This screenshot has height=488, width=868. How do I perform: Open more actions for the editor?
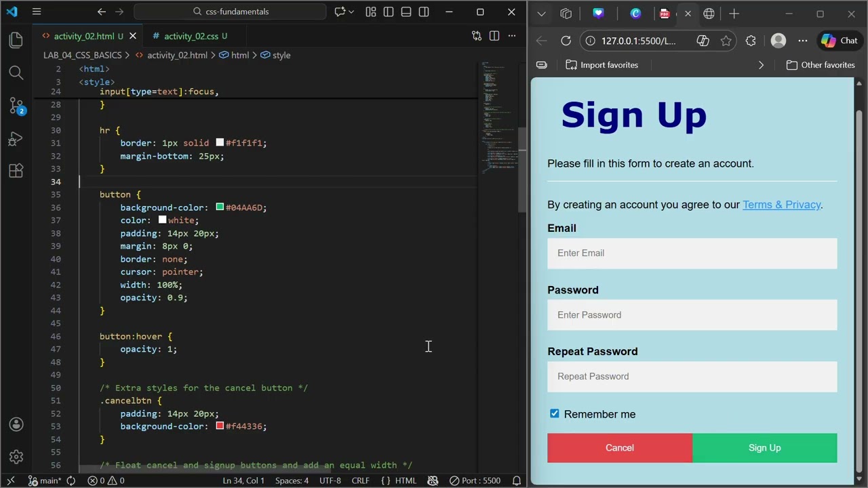(x=512, y=36)
